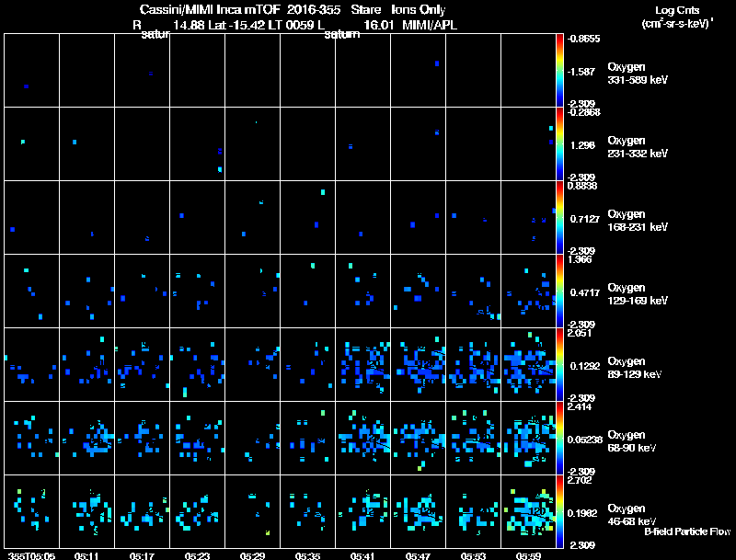Select the 05:47 panel in 89-129 keV row

419,364
